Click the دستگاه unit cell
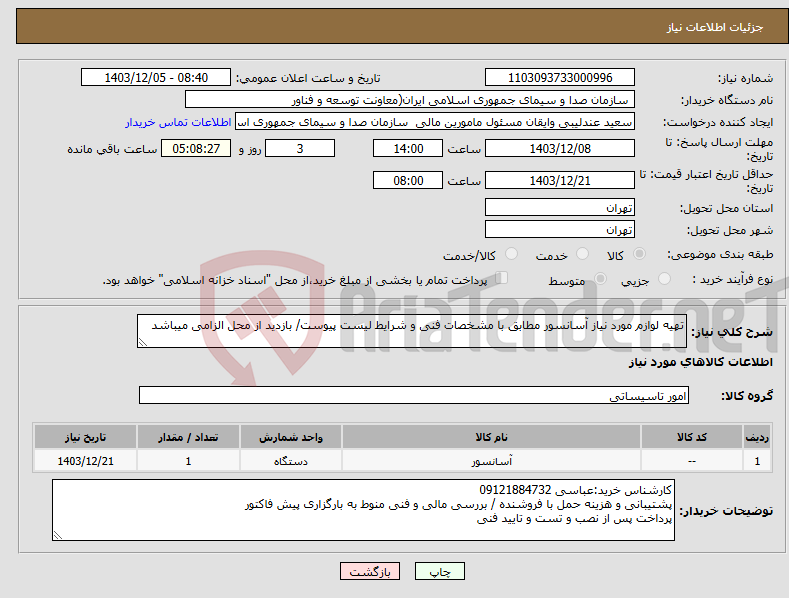Viewport: 789px width, 598px height. pos(291,461)
